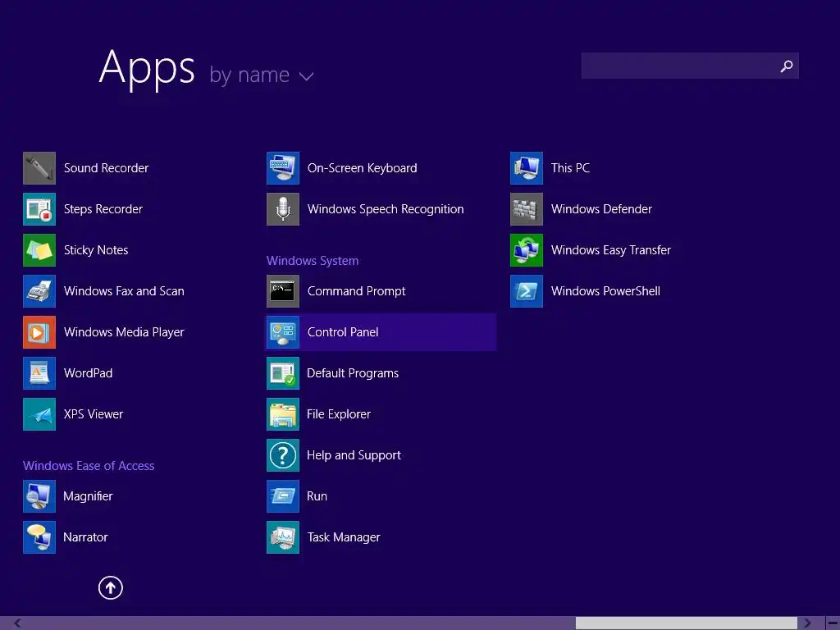
Task: Click the 'Windows Easy Transfer' label
Action: 610,250
